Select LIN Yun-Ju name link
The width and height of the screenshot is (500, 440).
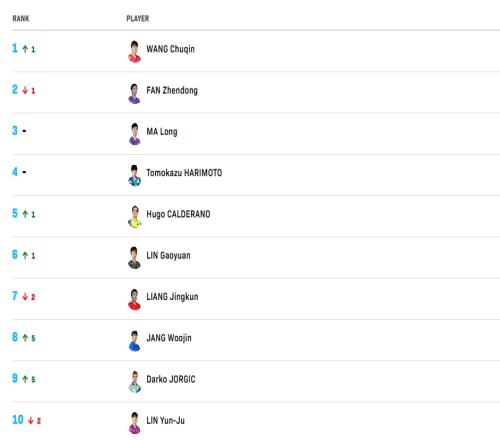coord(165,420)
